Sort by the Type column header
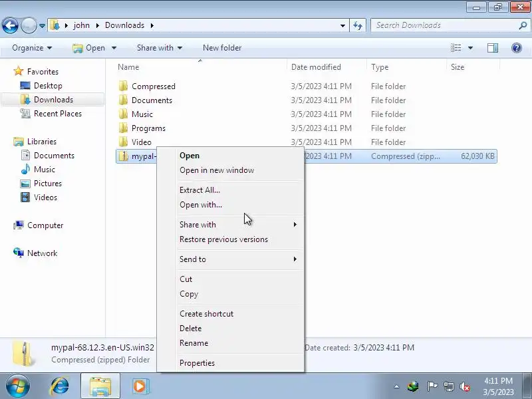 406,67
